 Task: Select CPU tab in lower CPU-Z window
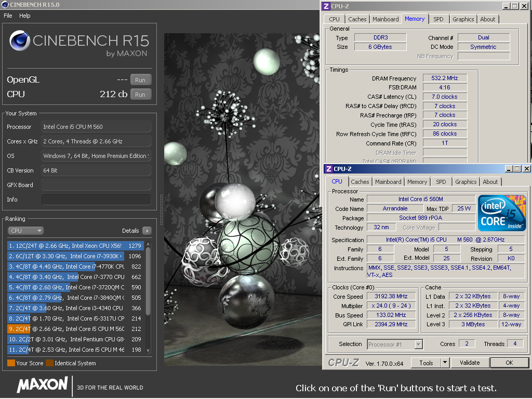337,181
